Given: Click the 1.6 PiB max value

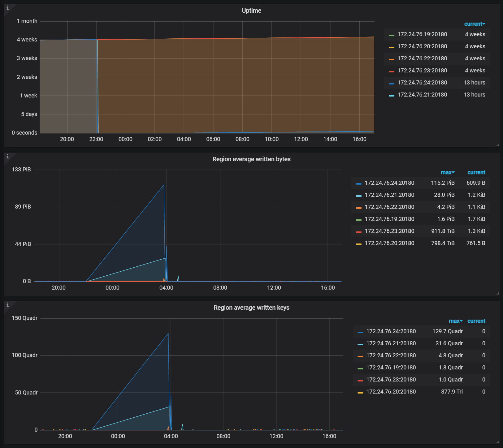Looking at the screenshot, I should [446, 219].
